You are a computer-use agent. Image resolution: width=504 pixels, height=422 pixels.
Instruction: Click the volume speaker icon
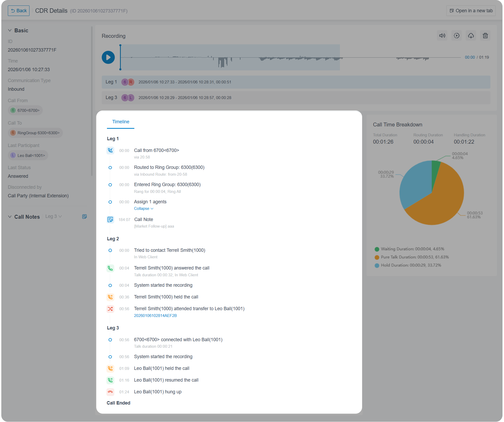click(442, 36)
